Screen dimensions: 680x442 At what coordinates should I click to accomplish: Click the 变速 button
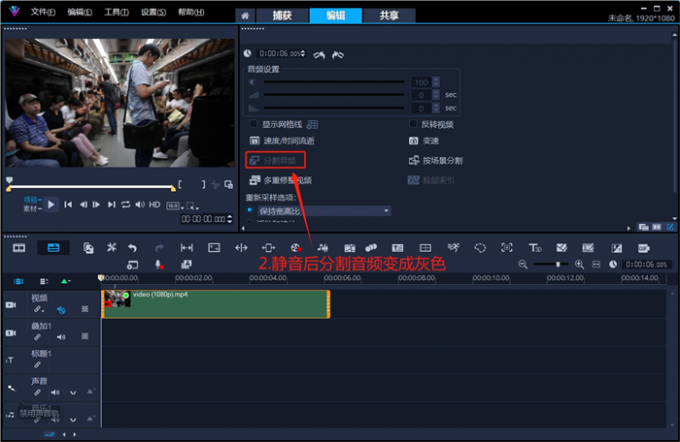click(424, 141)
